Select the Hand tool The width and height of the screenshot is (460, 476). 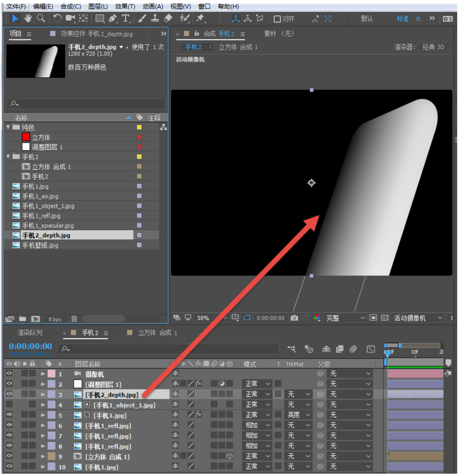pyautogui.click(x=28, y=18)
